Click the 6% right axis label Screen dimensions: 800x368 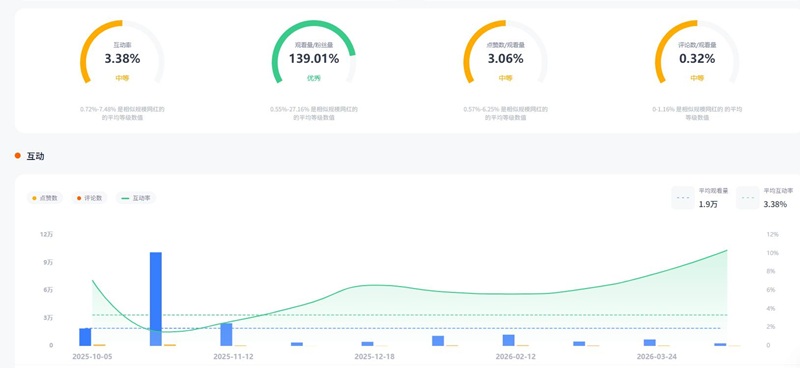tap(770, 290)
